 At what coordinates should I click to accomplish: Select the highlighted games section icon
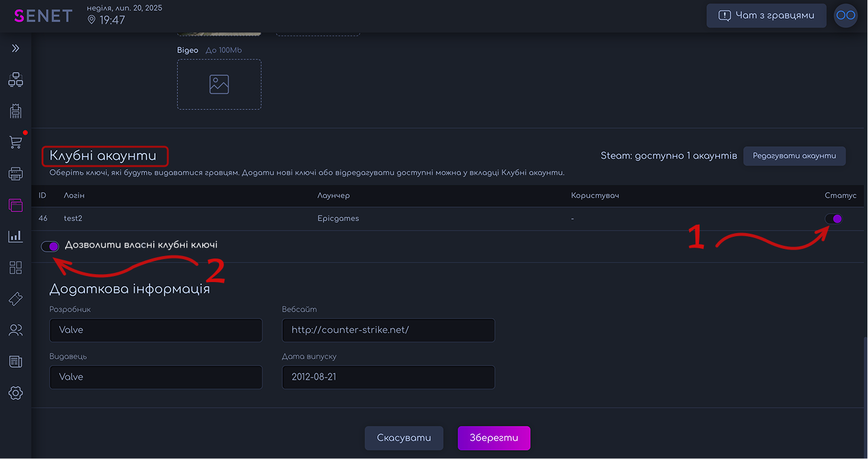pyautogui.click(x=15, y=205)
